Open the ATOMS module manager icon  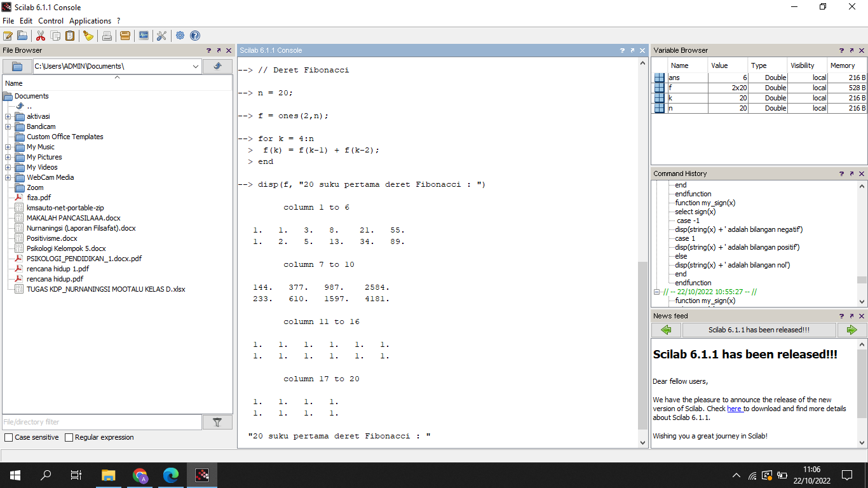pos(125,36)
